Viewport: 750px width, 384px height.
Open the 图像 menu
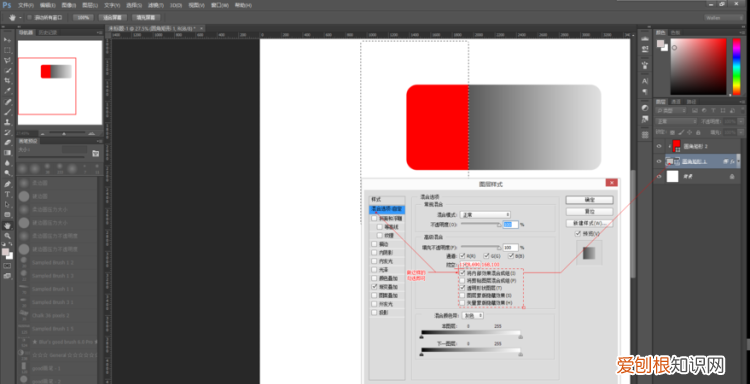(x=68, y=5)
